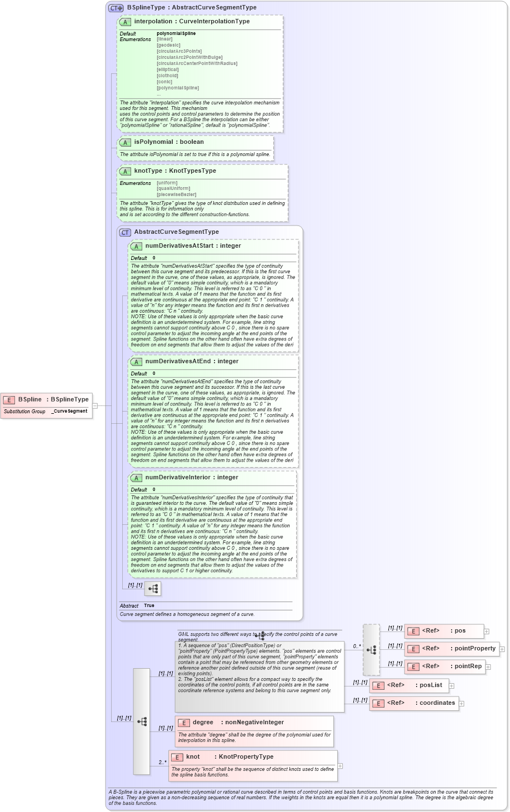Select the sequence compositor icon below AbstractCurveSegmentType
This screenshot has height=812, width=510.
coord(152,589)
